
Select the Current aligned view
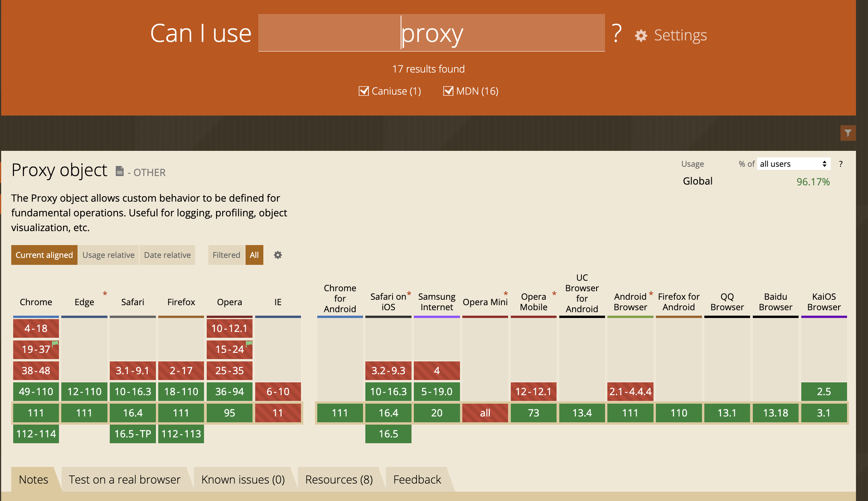(x=44, y=255)
